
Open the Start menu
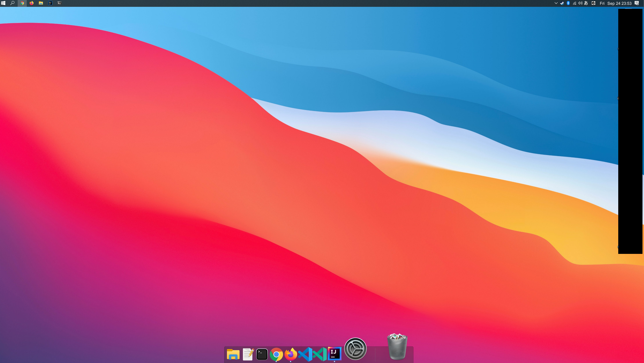click(4, 3)
